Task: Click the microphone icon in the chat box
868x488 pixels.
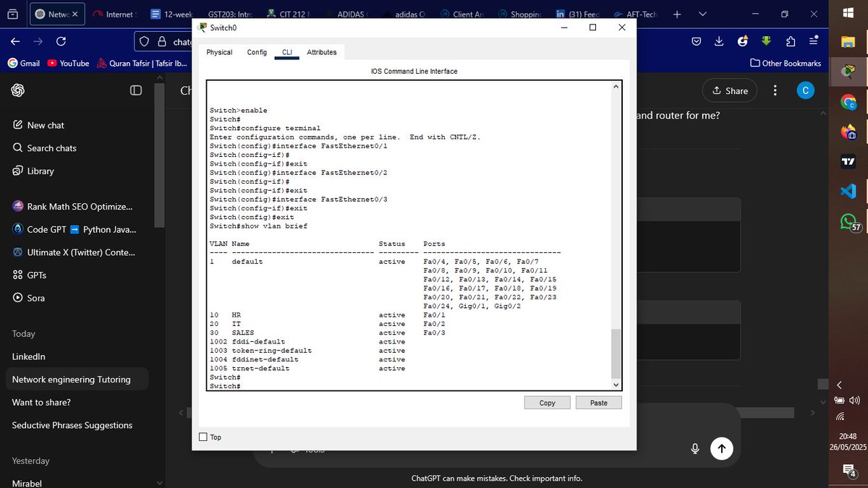Action: 694,448
